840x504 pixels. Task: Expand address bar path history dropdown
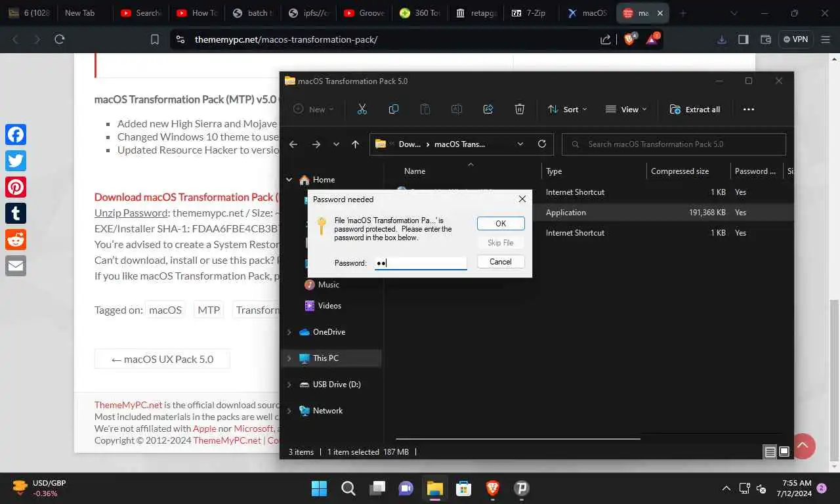[520, 144]
